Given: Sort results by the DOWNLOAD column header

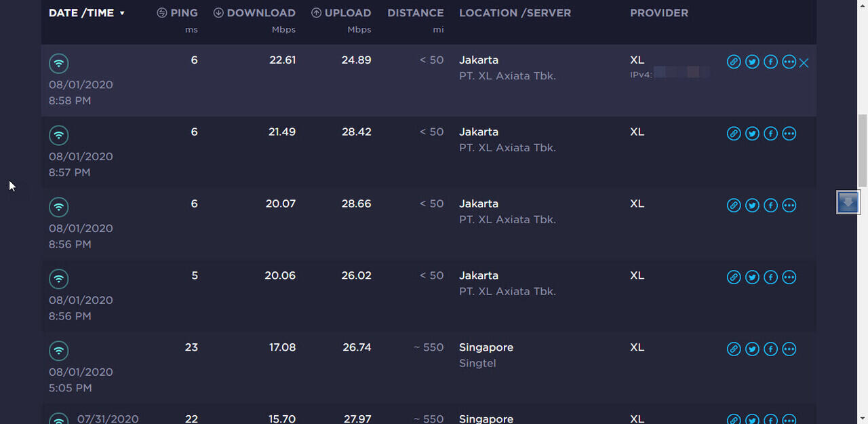Looking at the screenshot, I should point(254,13).
